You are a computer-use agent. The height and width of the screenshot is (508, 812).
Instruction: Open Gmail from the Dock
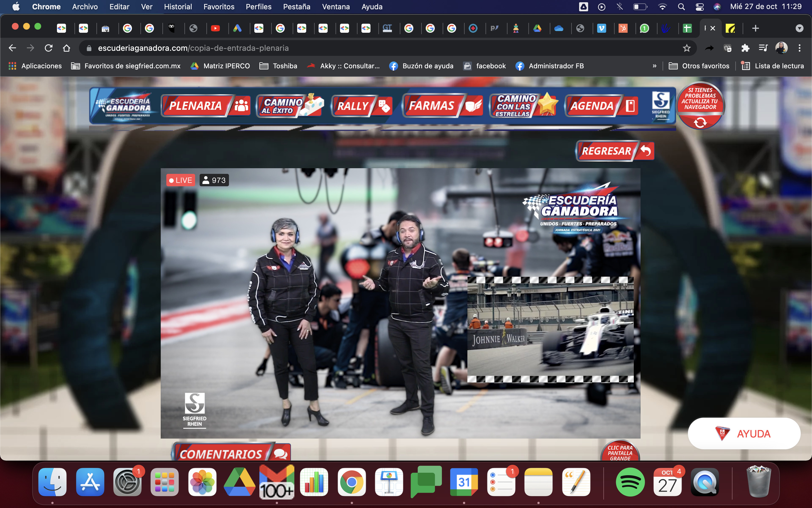tap(277, 482)
